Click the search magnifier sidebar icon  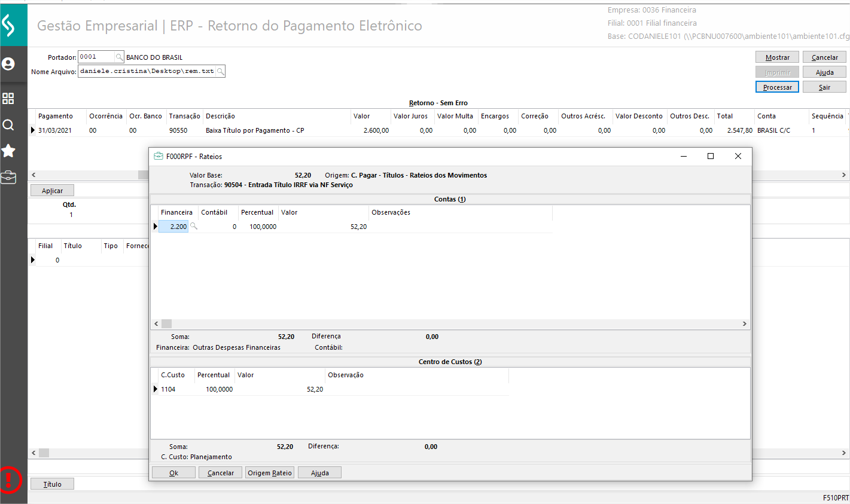point(8,125)
